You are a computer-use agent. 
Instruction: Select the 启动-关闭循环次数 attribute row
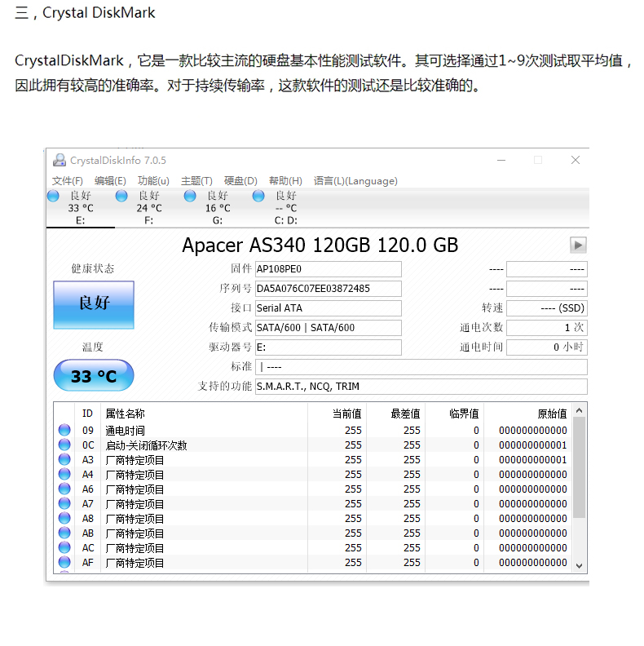[x=312, y=445]
